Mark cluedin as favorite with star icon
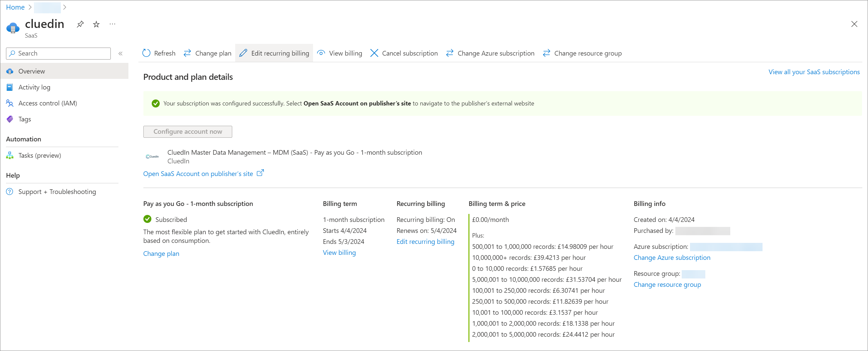 [x=96, y=24]
